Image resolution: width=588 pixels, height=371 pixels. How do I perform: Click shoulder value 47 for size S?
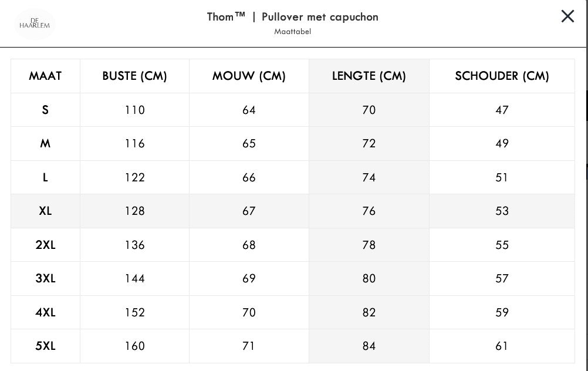pyautogui.click(x=502, y=110)
